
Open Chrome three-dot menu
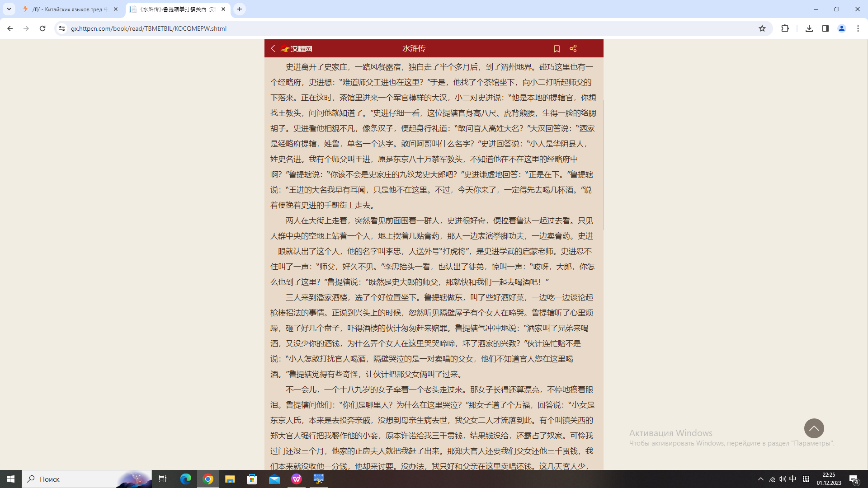point(858,28)
